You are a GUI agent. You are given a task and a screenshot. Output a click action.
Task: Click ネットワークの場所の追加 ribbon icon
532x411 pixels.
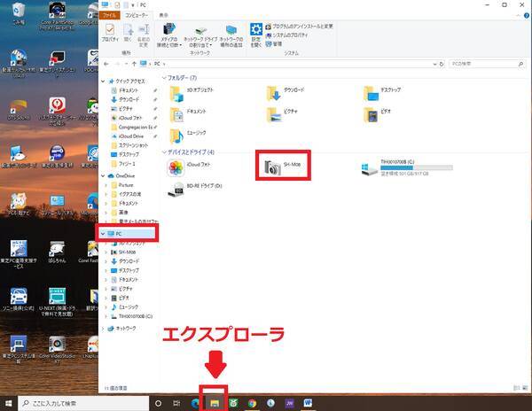pos(232,35)
